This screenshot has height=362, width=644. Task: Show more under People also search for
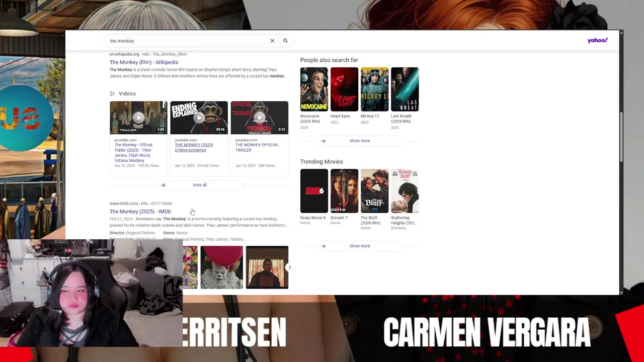coord(360,141)
